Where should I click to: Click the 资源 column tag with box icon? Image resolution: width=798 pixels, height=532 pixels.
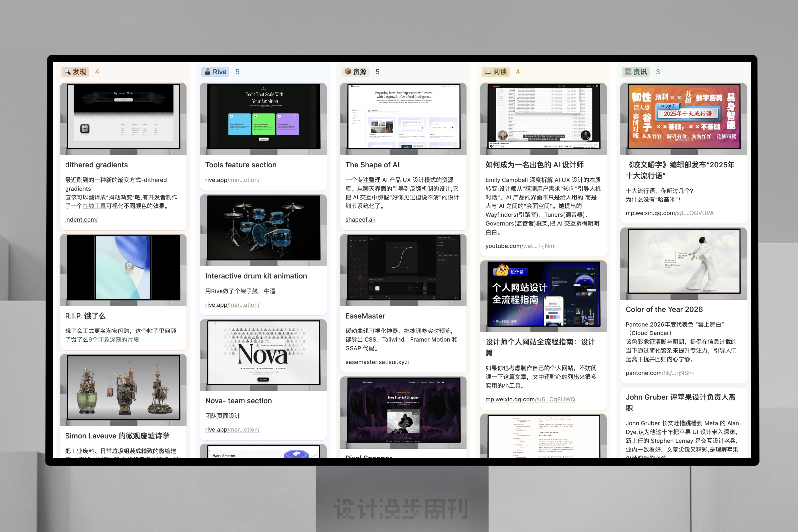(x=355, y=72)
